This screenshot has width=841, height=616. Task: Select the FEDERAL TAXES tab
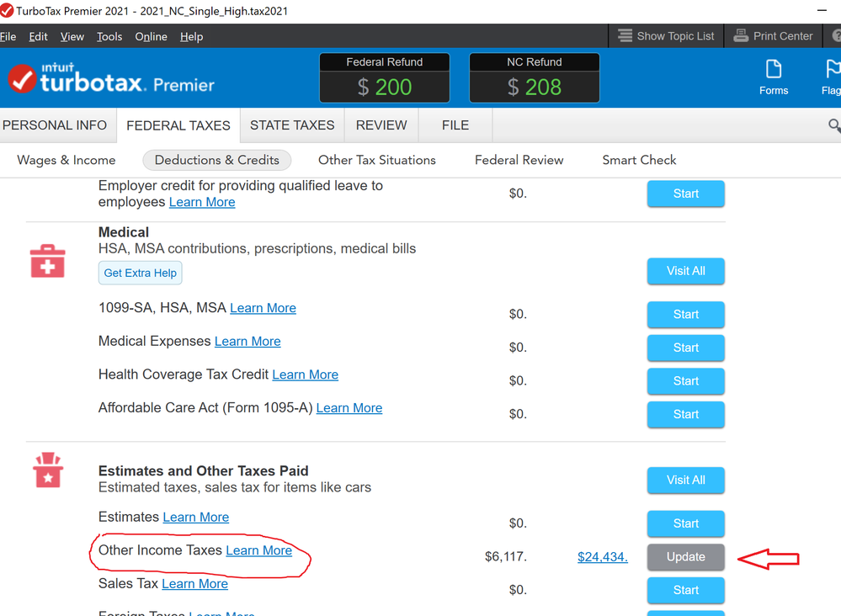178,125
